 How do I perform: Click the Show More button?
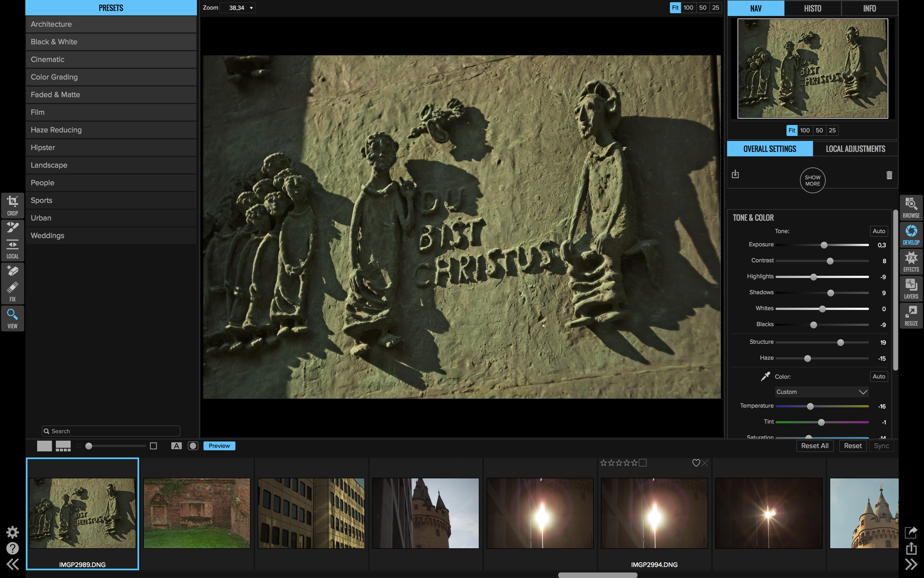click(x=813, y=180)
